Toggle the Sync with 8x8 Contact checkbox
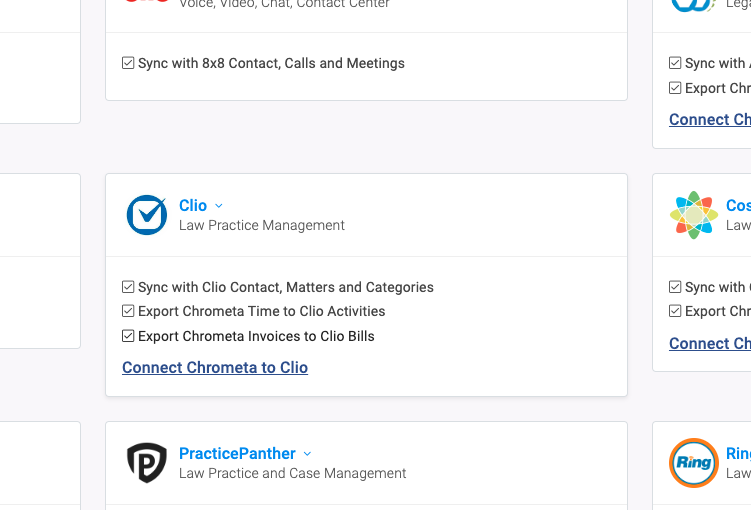 (128, 63)
